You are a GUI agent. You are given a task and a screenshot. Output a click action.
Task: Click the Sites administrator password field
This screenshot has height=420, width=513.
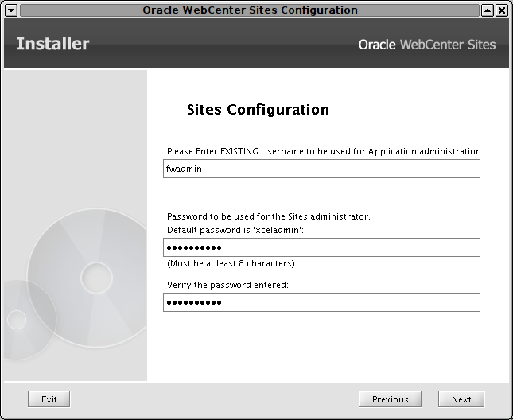321,247
